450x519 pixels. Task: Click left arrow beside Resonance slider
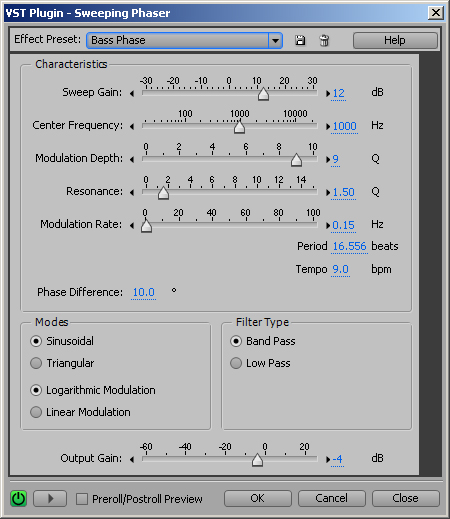click(132, 193)
